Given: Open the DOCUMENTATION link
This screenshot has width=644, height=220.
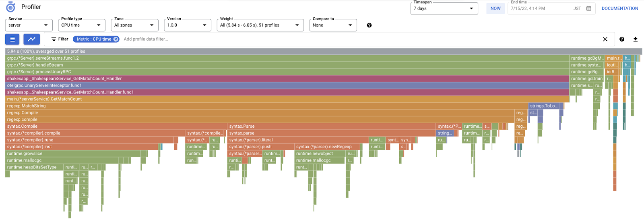Looking at the screenshot, I should tap(619, 8).
